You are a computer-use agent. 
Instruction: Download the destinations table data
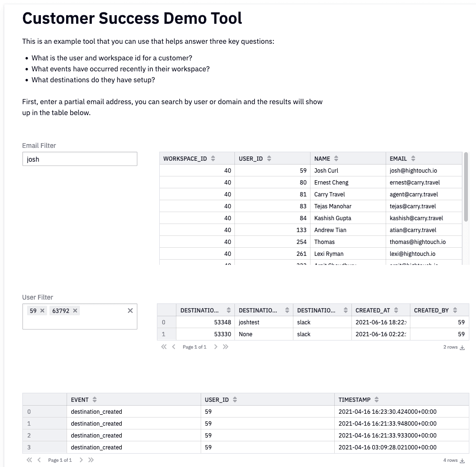coord(462,348)
